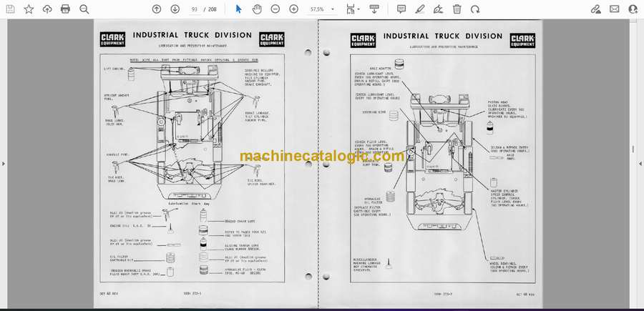Zoom in with the plus button
This screenshot has height=311, width=644.
[293, 9]
